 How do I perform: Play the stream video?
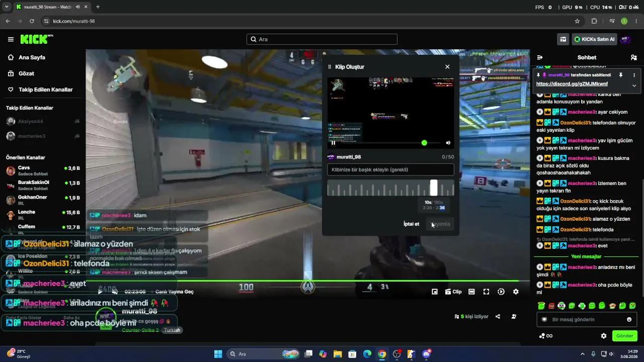point(100,292)
